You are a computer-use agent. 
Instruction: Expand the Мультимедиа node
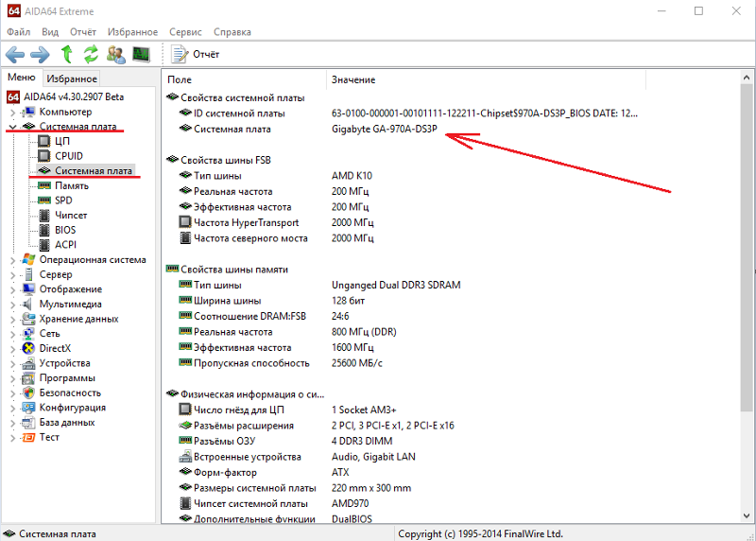pyautogui.click(x=12, y=305)
